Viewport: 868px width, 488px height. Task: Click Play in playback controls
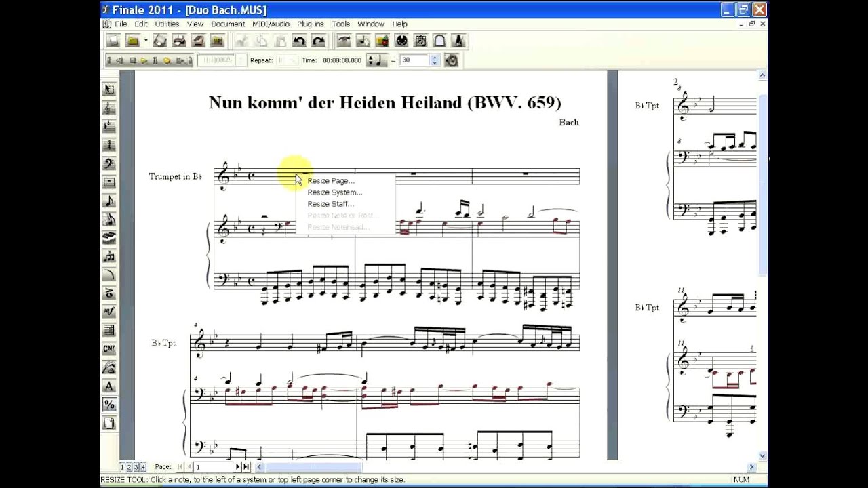coord(144,60)
